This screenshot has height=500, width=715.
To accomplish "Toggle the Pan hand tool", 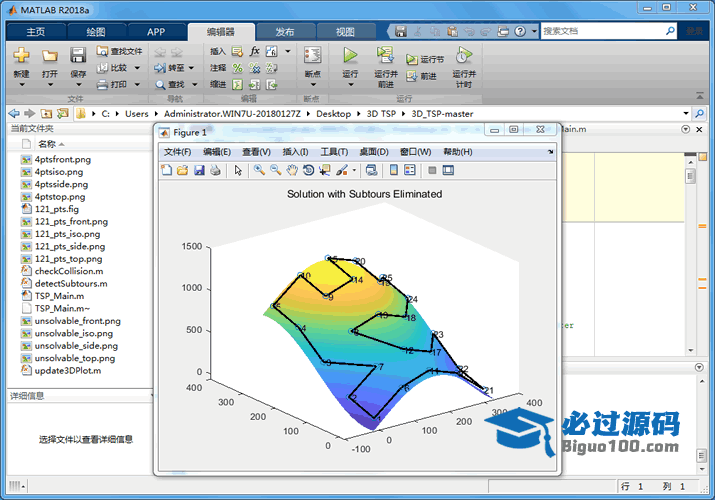I will [x=292, y=170].
